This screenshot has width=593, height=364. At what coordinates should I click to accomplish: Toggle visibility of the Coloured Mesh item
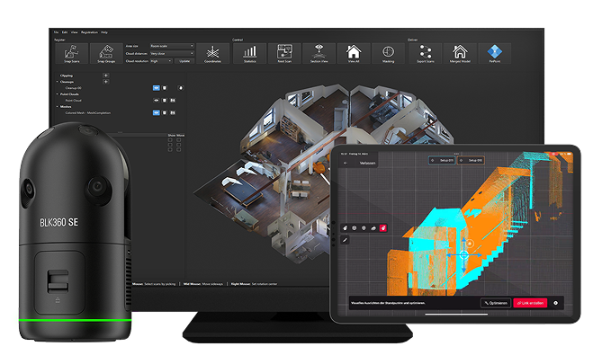[x=157, y=112]
